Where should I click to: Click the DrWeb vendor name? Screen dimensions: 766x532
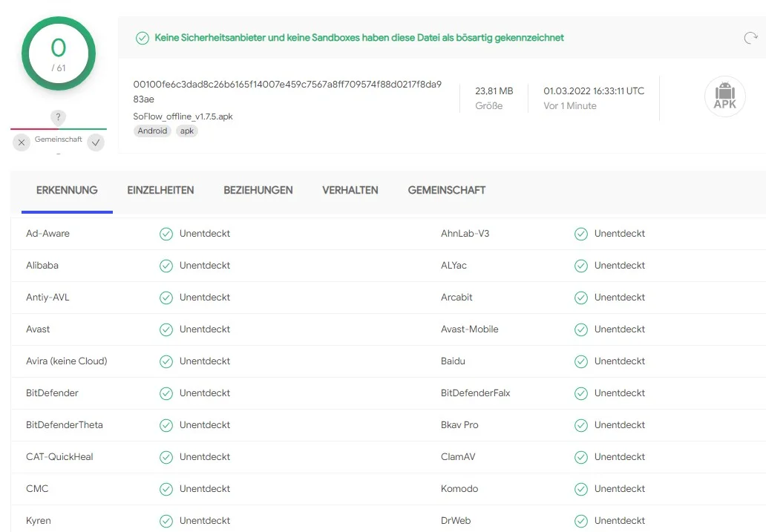pos(456,520)
